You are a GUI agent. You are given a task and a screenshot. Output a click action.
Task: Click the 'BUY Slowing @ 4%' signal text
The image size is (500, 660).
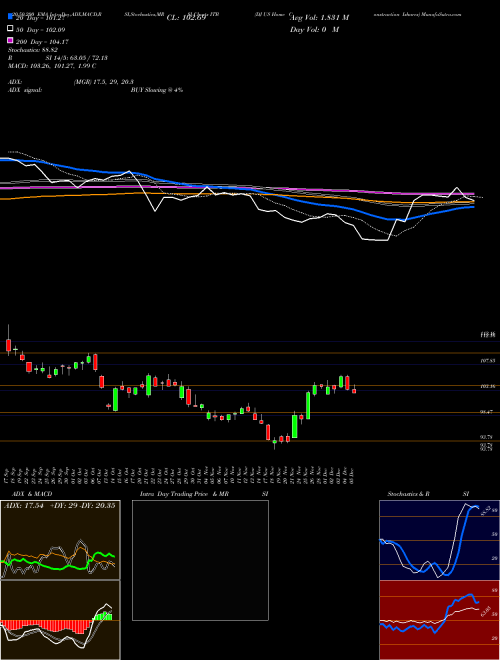157,90
